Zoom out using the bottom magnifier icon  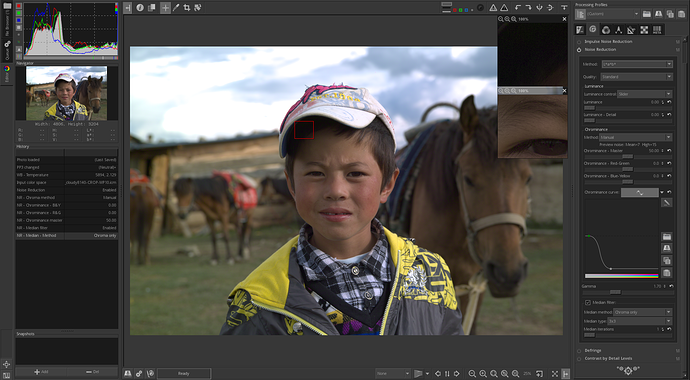(472, 373)
